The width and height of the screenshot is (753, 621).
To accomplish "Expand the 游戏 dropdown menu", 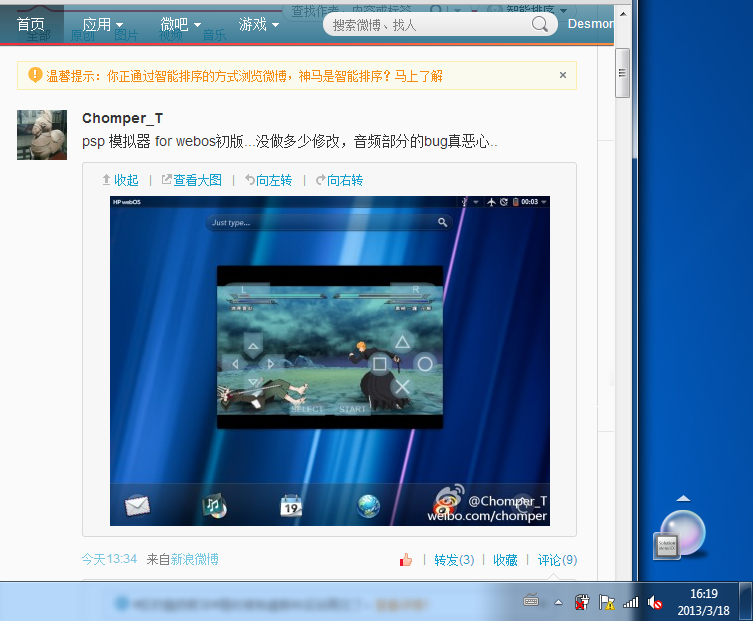I will 258,24.
